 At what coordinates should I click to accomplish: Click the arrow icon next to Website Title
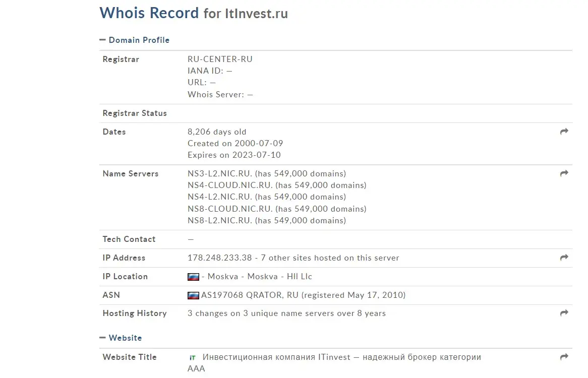[x=564, y=357]
